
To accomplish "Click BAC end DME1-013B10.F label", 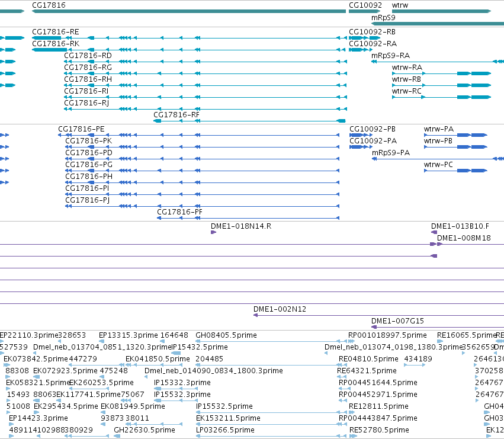I will click(x=460, y=226).
